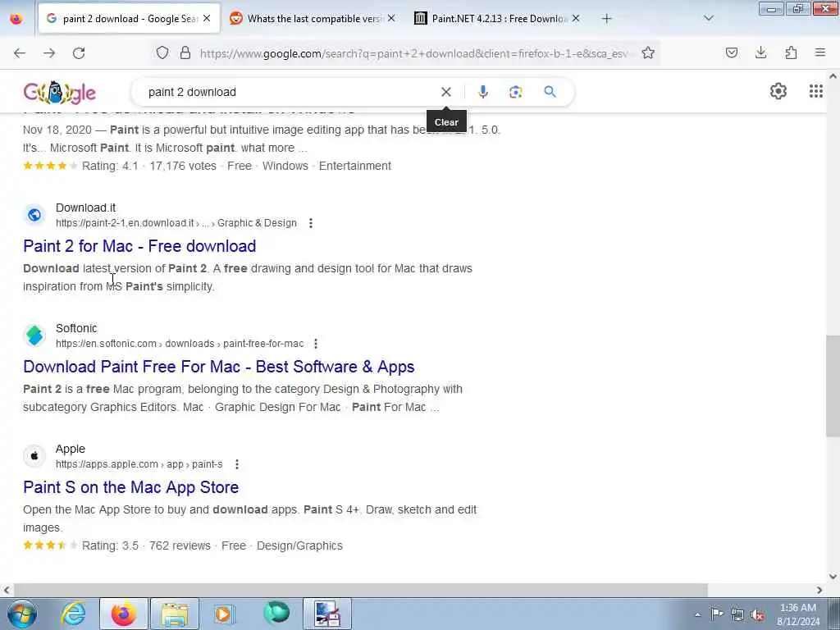Close the paint 2 download tab
840x630 pixels.
point(207,19)
